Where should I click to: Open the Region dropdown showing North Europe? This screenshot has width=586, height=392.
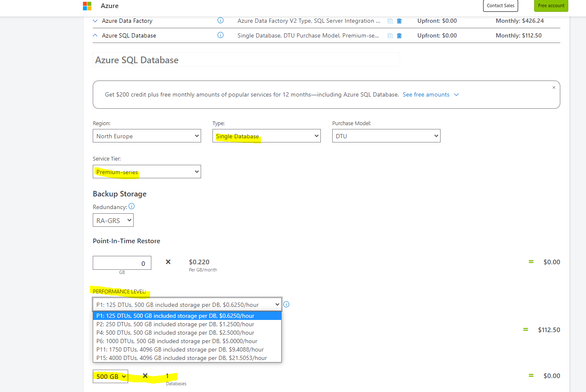click(x=147, y=136)
